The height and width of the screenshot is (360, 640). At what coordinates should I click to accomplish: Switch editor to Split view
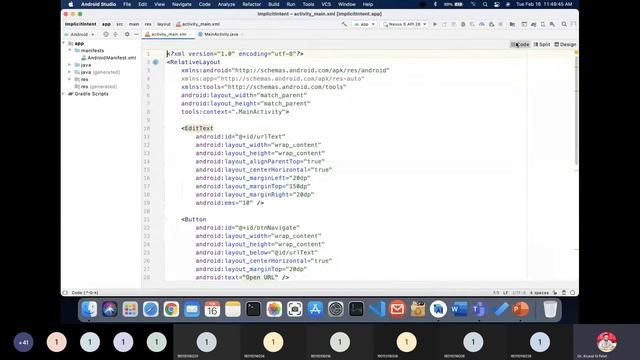542,44
